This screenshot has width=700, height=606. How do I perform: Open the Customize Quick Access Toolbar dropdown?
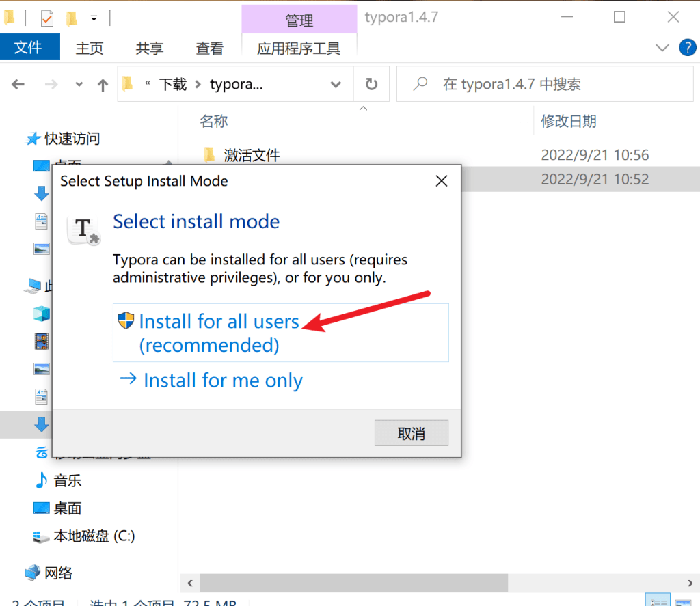tap(94, 18)
